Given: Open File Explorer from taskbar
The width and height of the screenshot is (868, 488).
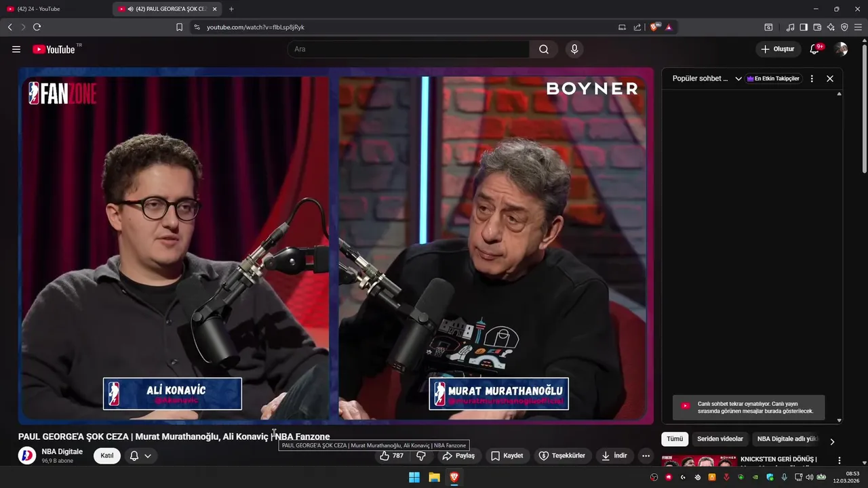Looking at the screenshot, I should [x=434, y=477].
